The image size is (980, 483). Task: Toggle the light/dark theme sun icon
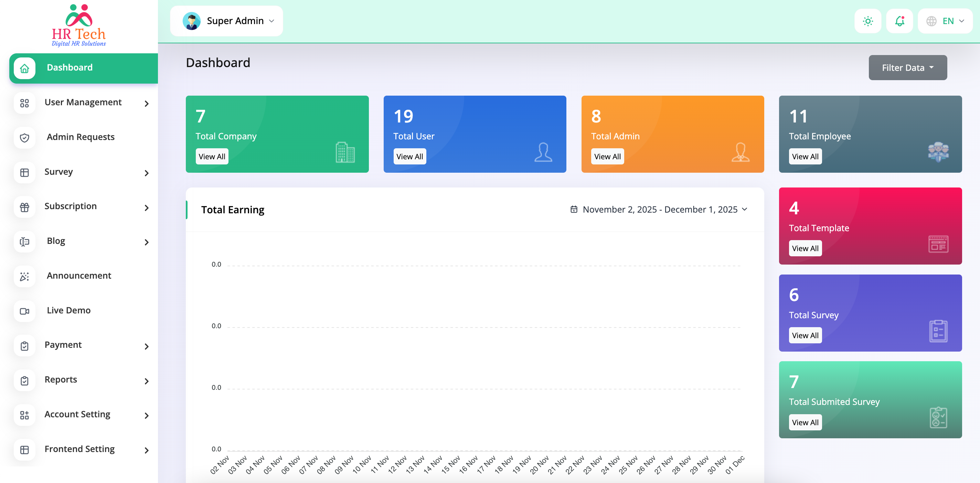pyautogui.click(x=867, y=21)
